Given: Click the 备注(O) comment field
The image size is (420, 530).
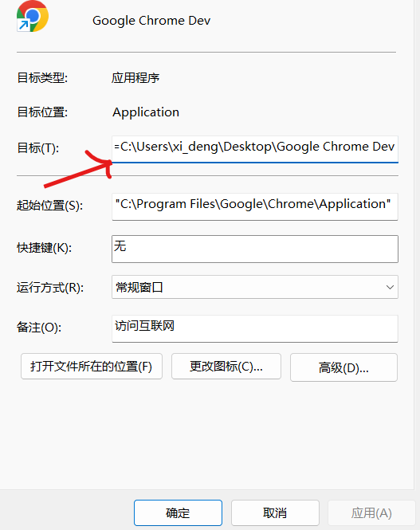Looking at the screenshot, I should [x=255, y=328].
